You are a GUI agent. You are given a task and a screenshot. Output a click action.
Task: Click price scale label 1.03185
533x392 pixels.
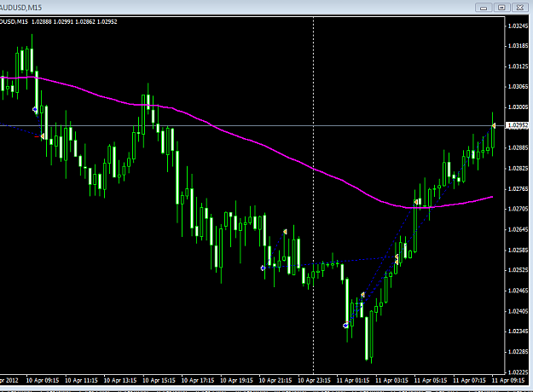click(x=518, y=46)
